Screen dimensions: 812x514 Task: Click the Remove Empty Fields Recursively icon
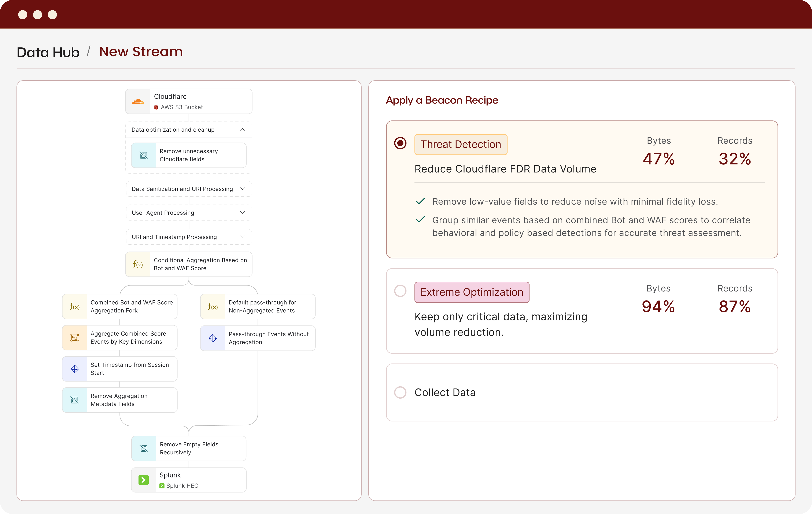click(x=144, y=449)
